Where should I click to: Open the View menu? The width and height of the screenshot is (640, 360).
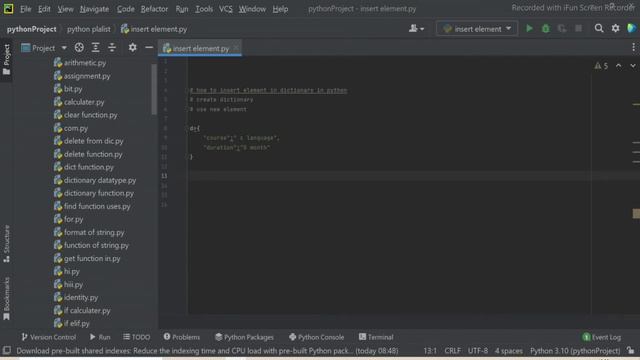click(65, 9)
